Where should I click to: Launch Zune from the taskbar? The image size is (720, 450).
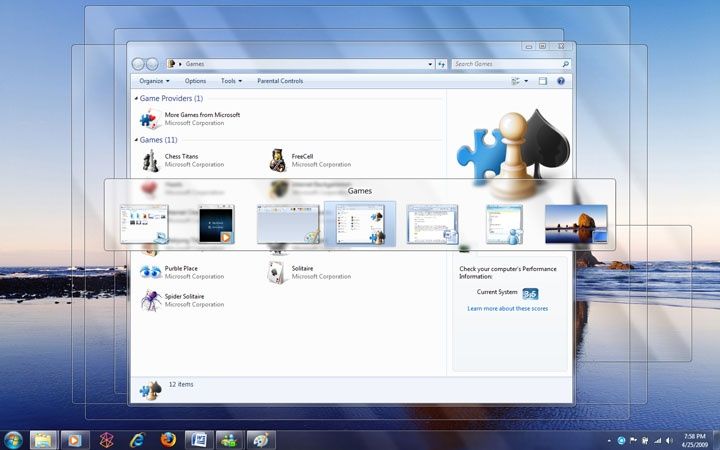(107, 440)
